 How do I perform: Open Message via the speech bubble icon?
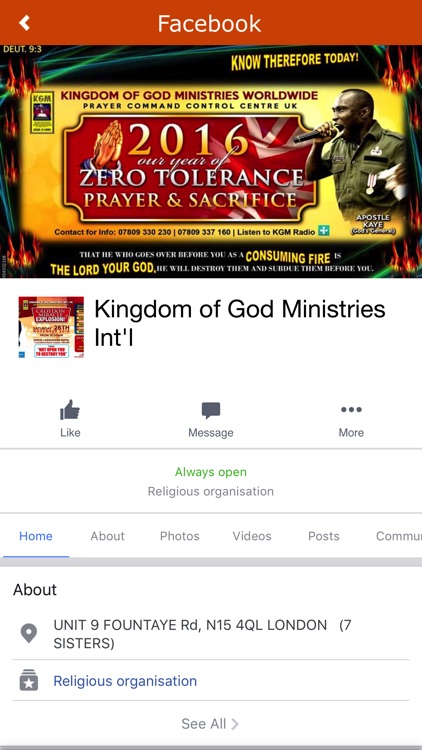pyautogui.click(x=211, y=410)
